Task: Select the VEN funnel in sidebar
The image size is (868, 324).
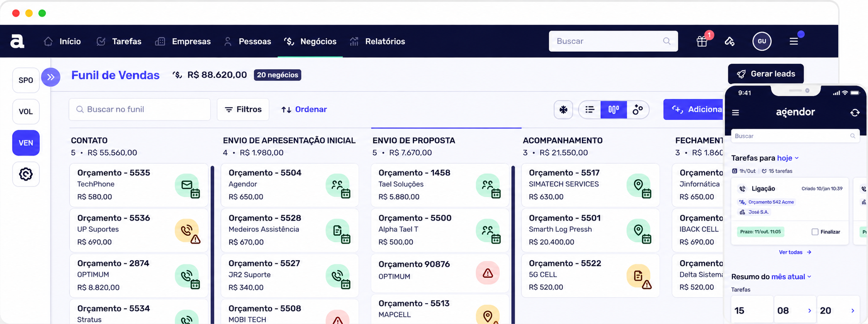Action: (26, 143)
